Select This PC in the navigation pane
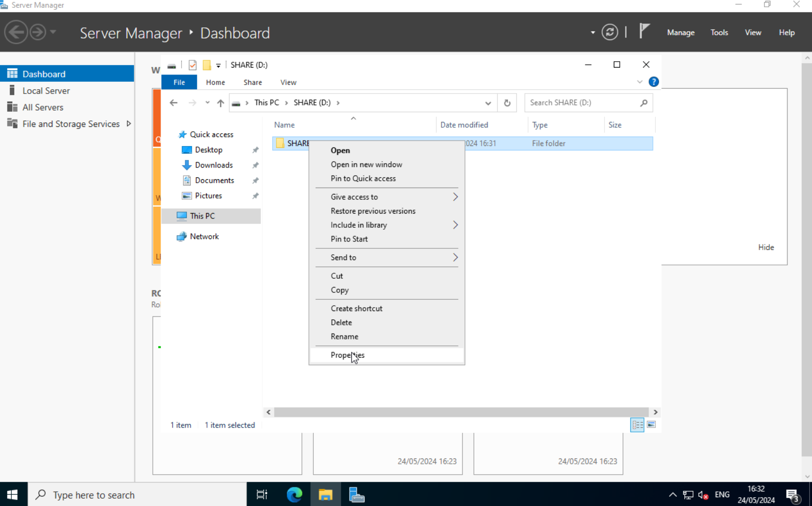This screenshot has width=812, height=506. 211,216
